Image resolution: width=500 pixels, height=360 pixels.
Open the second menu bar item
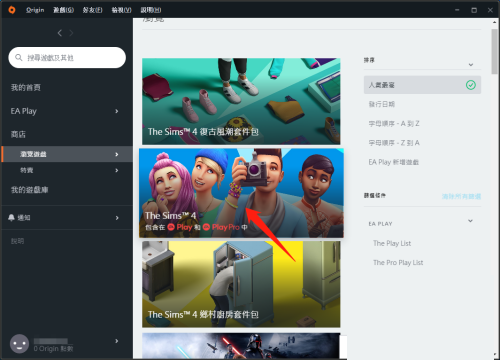(x=63, y=10)
